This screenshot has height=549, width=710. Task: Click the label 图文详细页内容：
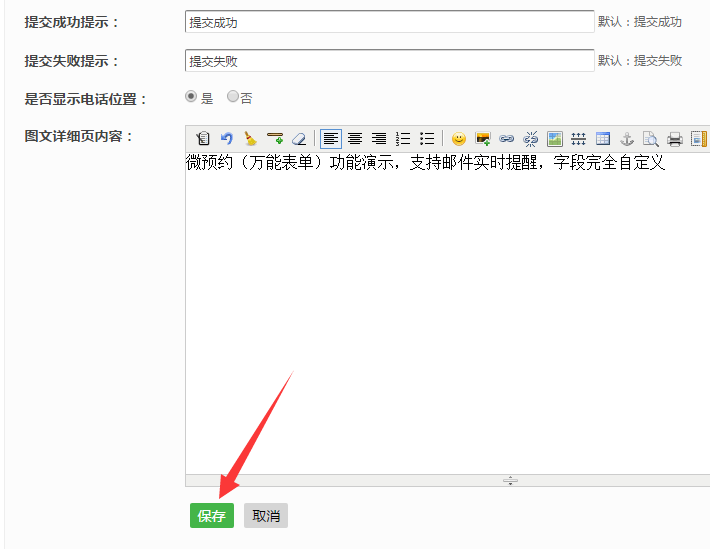pos(78,136)
